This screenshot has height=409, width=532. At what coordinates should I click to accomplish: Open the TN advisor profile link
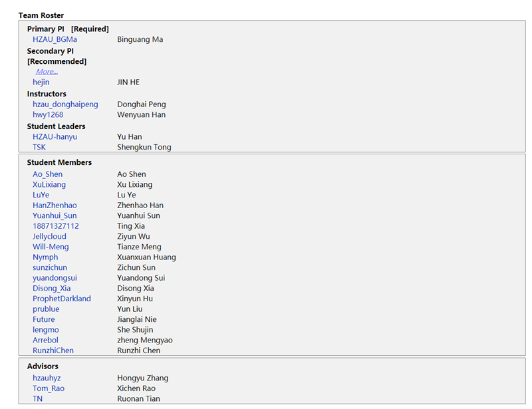tap(38, 399)
